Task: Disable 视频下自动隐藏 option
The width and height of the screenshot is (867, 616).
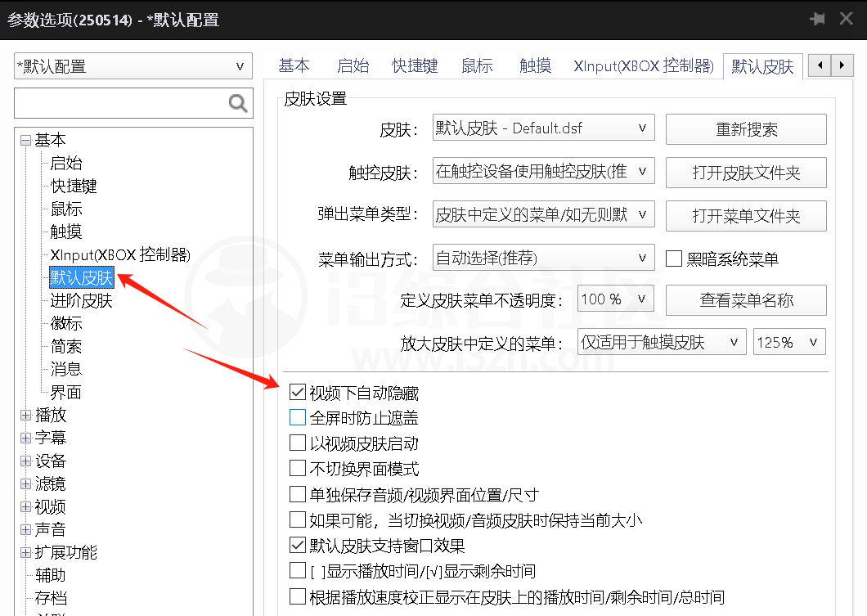Action: [x=298, y=392]
